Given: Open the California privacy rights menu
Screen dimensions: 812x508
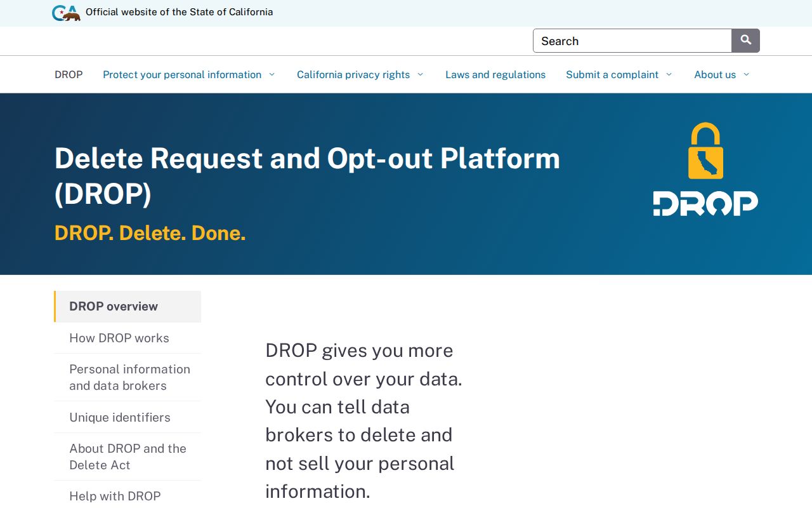Looking at the screenshot, I should coord(353,74).
